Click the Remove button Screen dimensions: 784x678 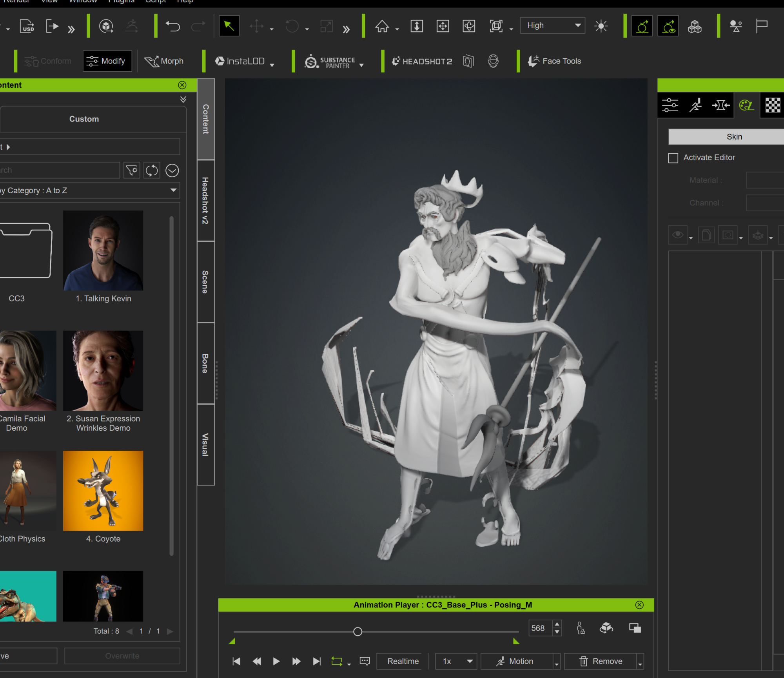[601, 662]
